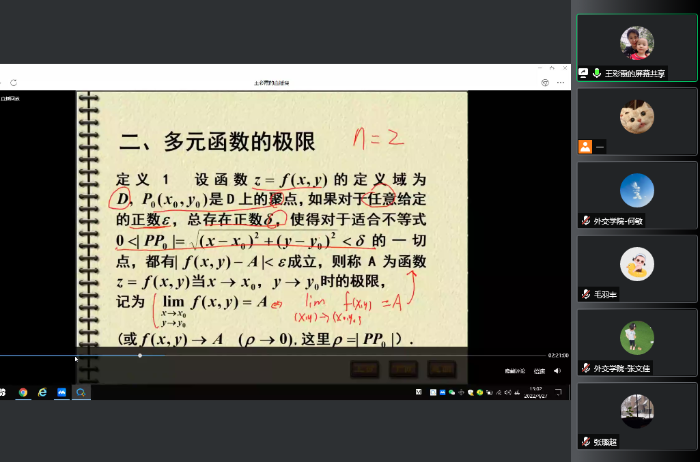700x462 pixels.
Task: Click muted mic icon on 张瑞超 tile
Action: click(x=586, y=441)
